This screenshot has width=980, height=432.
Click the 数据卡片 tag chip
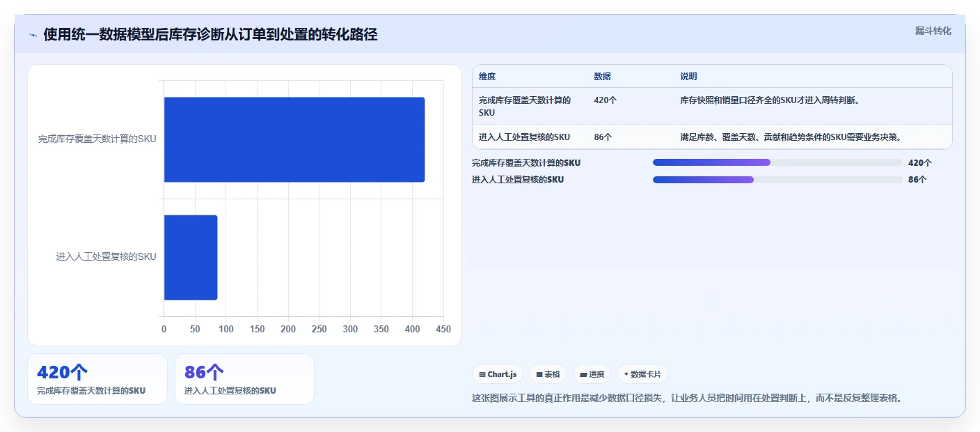pyautogui.click(x=642, y=374)
